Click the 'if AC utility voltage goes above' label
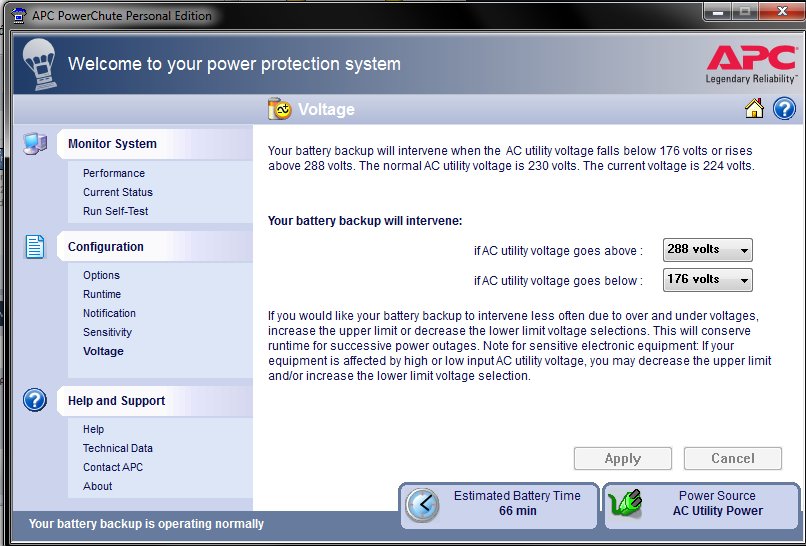The image size is (806, 546). (558, 251)
